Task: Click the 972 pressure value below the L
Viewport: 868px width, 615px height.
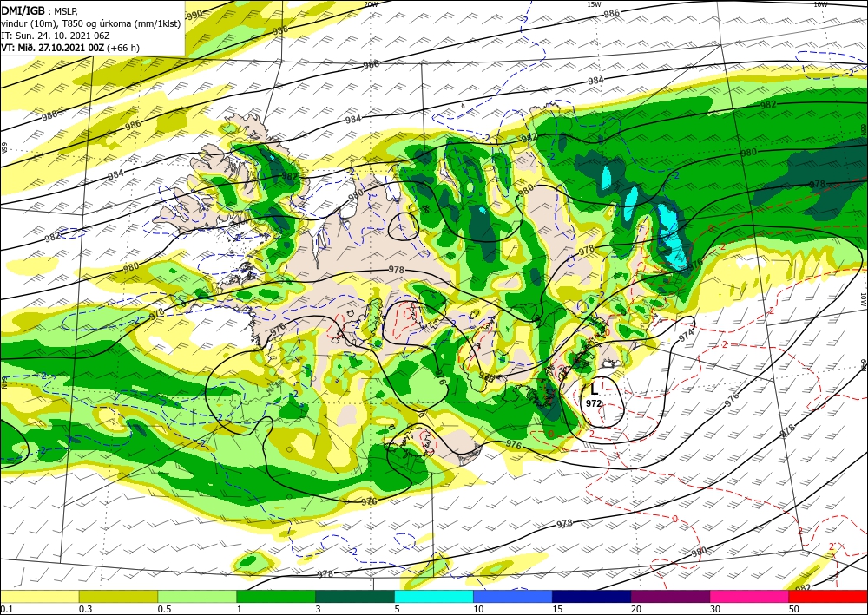Action: 594,403
